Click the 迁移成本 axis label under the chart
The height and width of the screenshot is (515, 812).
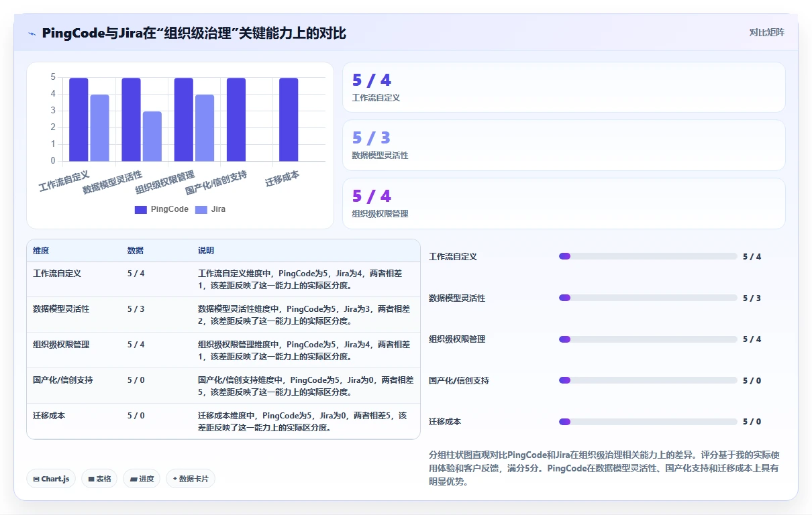pos(283,179)
